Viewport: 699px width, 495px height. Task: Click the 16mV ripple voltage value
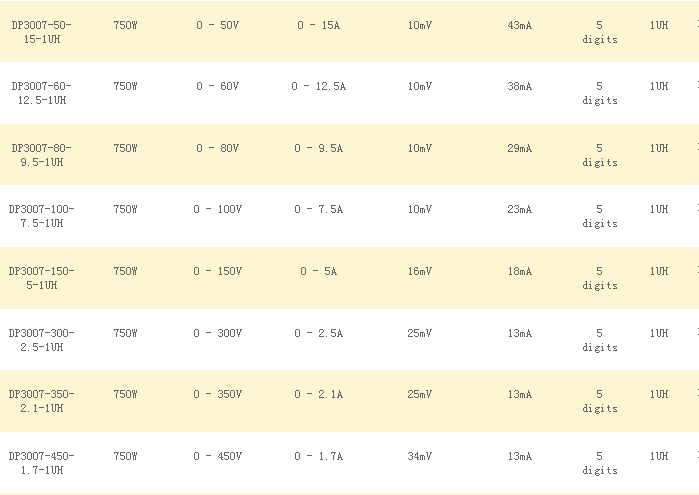420,272
